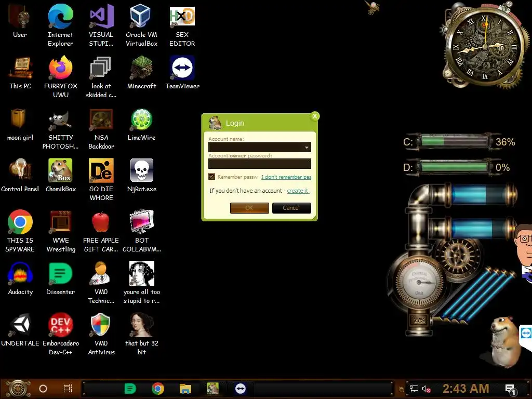The width and height of the screenshot is (532, 399).
Task: Switch to TeamViewer taskbar button
Action: [x=240, y=389]
